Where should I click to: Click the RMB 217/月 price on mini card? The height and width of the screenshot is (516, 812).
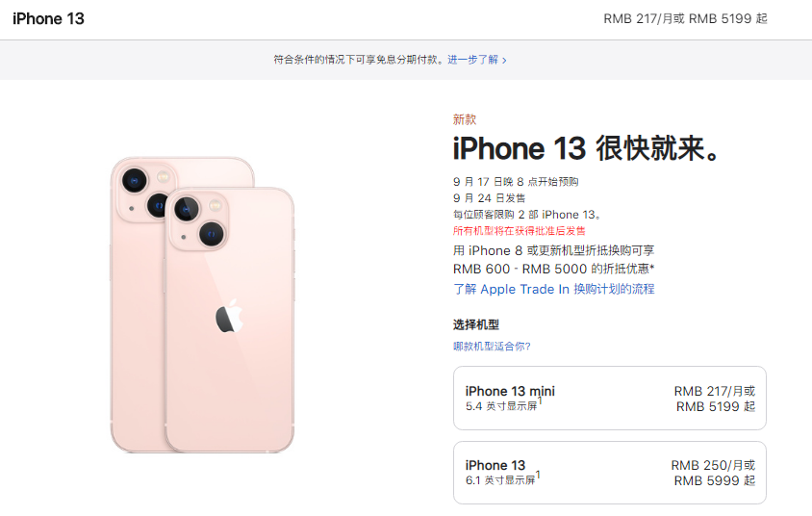coord(714,391)
